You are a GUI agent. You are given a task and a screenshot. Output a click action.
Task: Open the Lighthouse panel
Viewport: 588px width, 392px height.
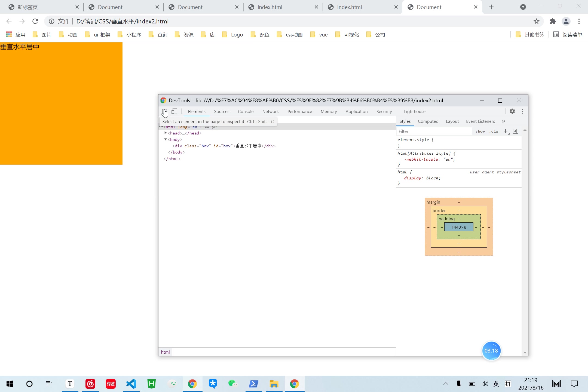415,111
